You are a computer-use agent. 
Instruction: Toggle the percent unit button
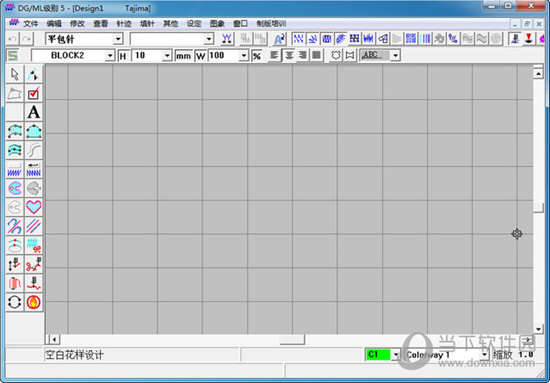coord(257,56)
